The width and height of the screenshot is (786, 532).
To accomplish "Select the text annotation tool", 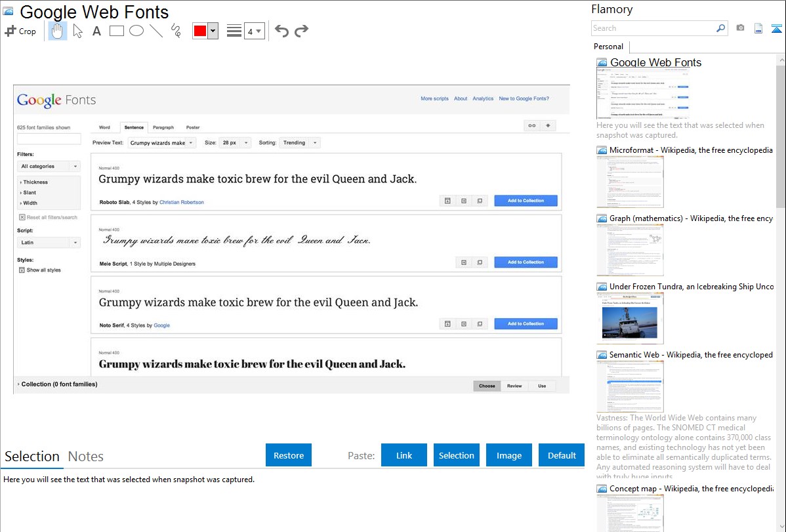I will click(96, 31).
